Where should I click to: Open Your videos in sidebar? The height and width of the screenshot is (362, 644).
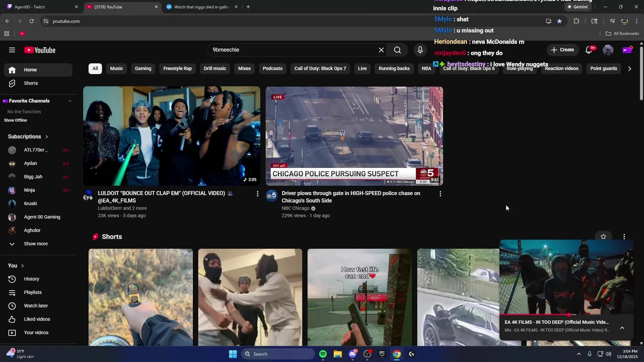pyautogui.click(x=38, y=332)
